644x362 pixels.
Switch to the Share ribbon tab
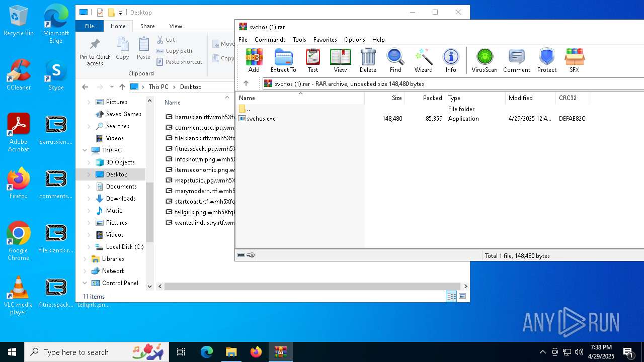pos(147,26)
